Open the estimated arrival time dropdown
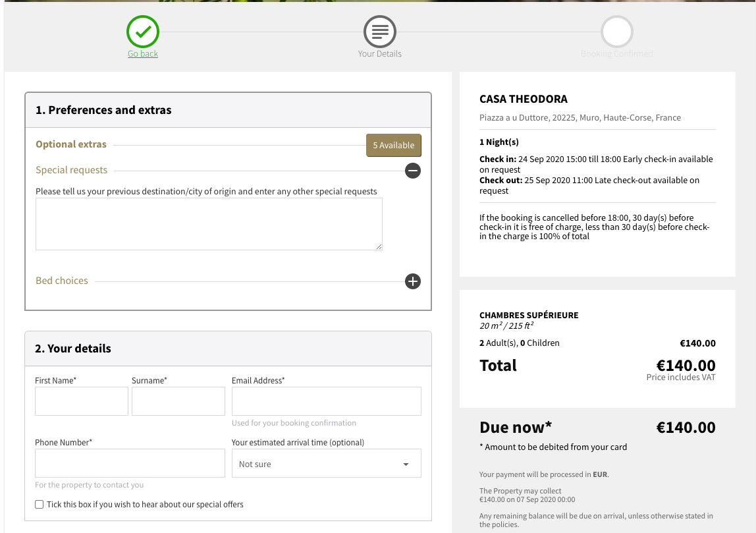 [326, 464]
